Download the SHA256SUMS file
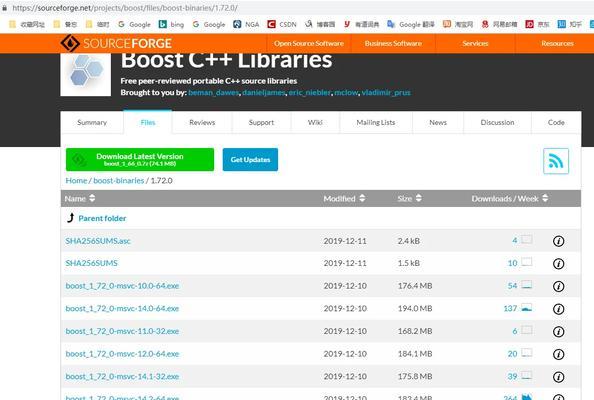Screen dimensions: 594x400 pos(91,263)
